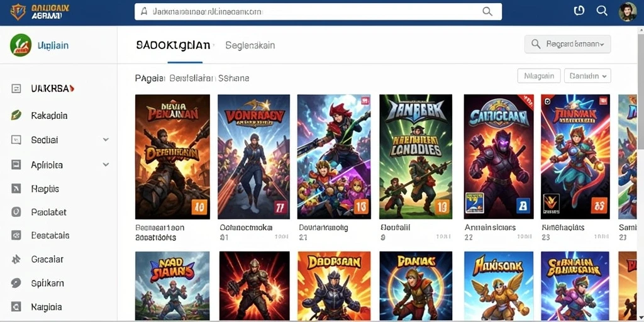The height and width of the screenshot is (322, 644).
Task: Click the lock icon in the address field
Action: click(x=144, y=11)
